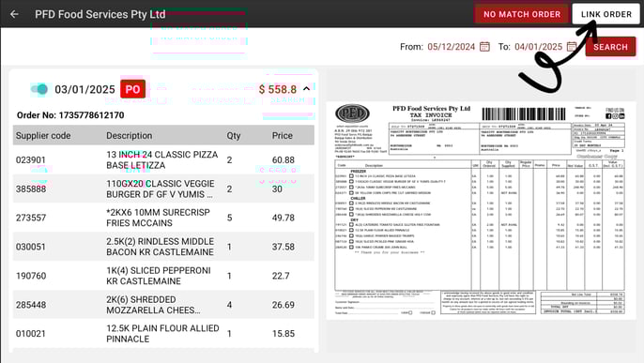Click the LINK ORDER button
This screenshot has width=644, height=363.
(606, 14)
